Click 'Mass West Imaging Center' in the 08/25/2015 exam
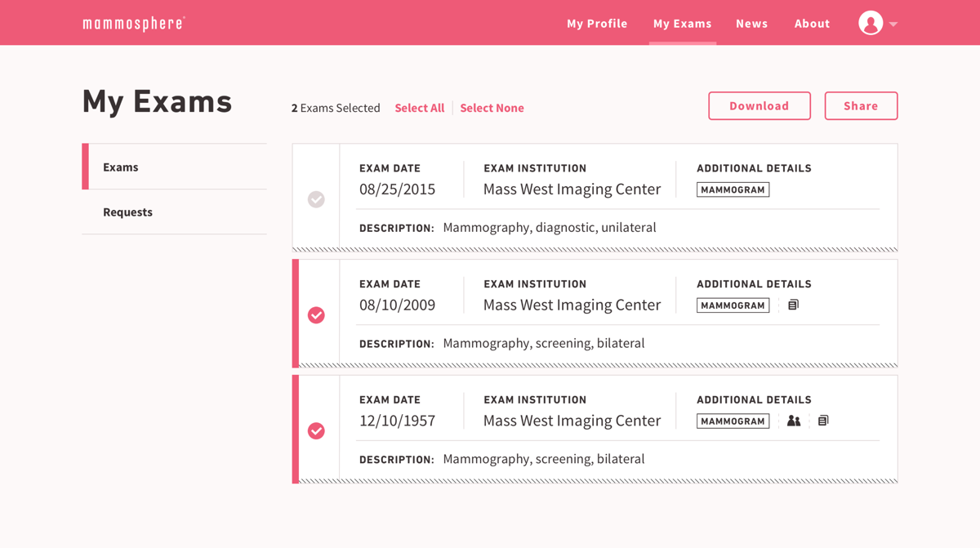 pyautogui.click(x=572, y=189)
